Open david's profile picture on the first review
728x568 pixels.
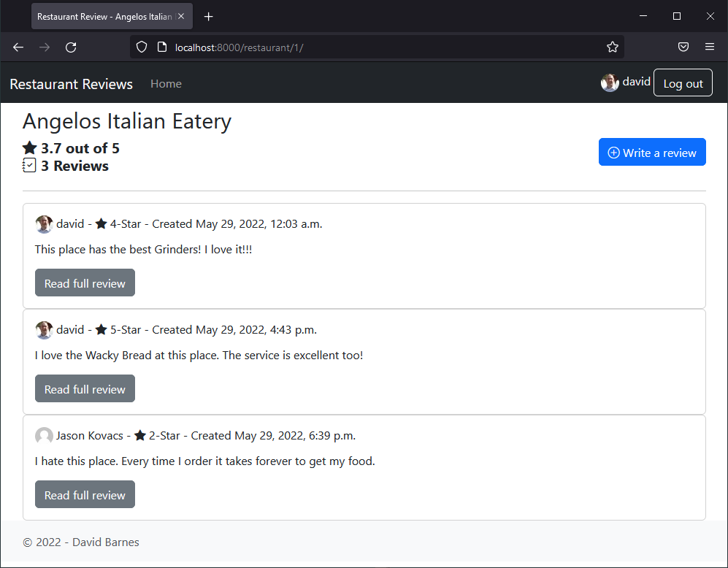tap(44, 223)
